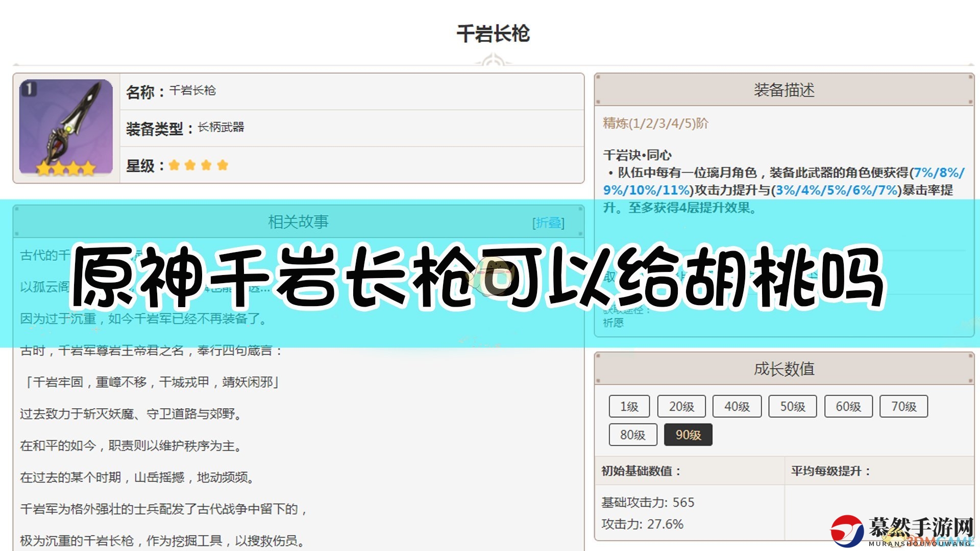Collapse the story section via 折叠 link
Viewport: 980px width, 551px height.
(x=548, y=222)
